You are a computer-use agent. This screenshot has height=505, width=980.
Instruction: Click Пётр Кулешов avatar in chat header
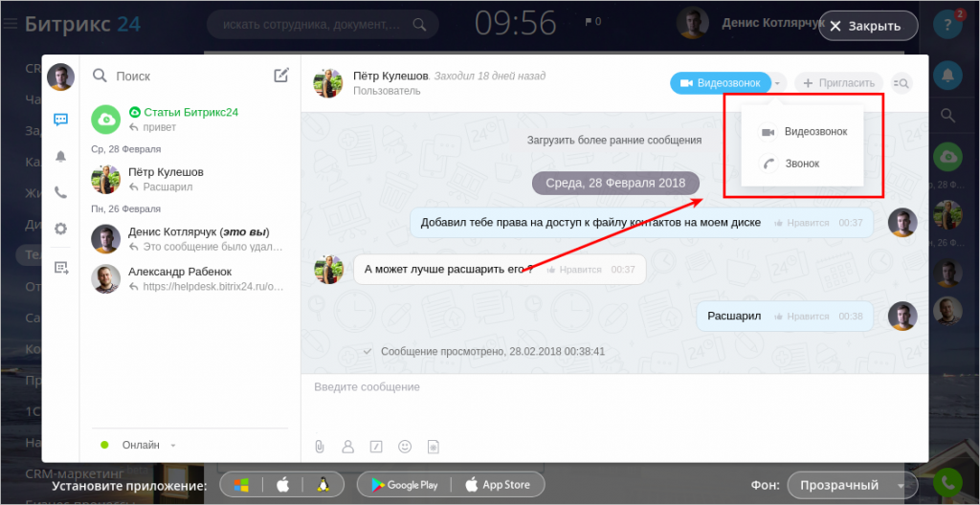point(328,83)
